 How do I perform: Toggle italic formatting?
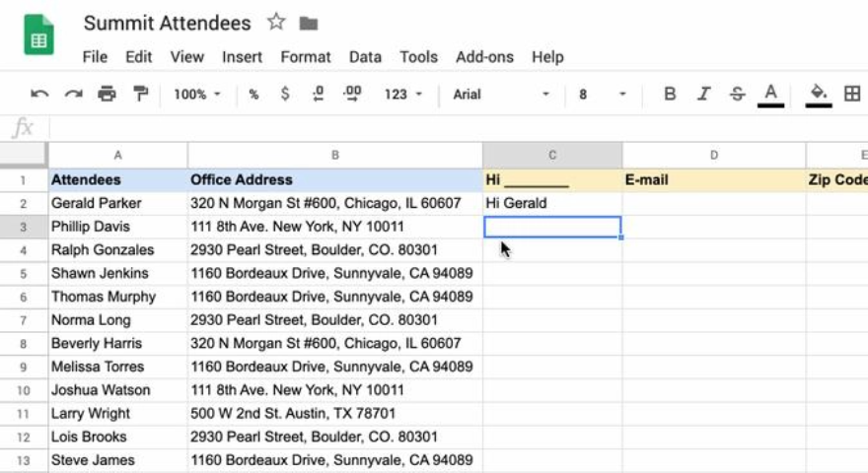click(703, 95)
